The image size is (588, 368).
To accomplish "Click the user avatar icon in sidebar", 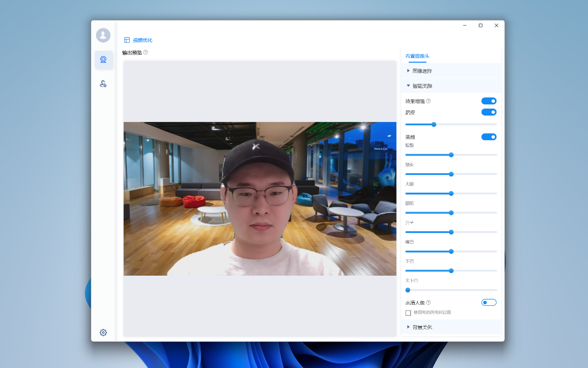I will coord(103,35).
